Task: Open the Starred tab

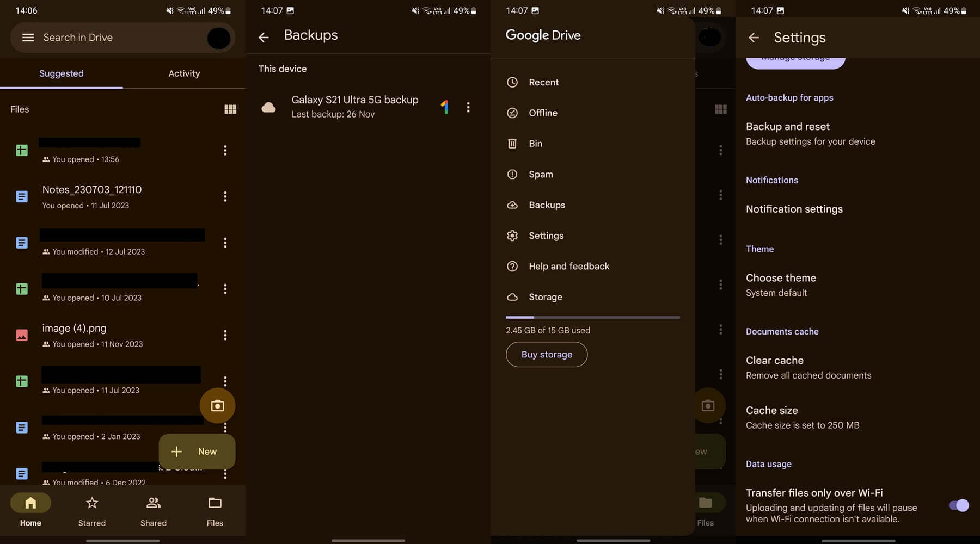Action: pyautogui.click(x=92, y=510)
